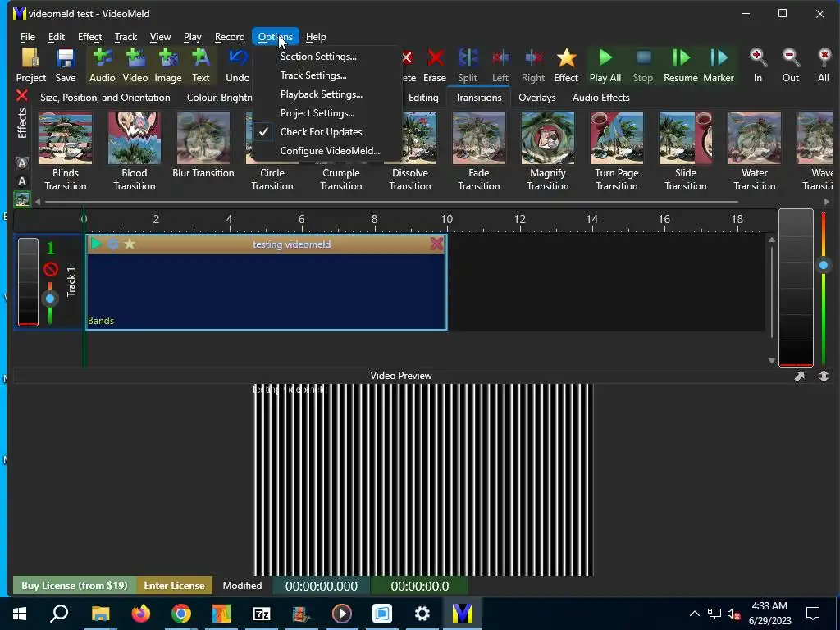This screenshot has width=840, height=630.
Task: Open the Effect menu
Action: click(89, 37)
